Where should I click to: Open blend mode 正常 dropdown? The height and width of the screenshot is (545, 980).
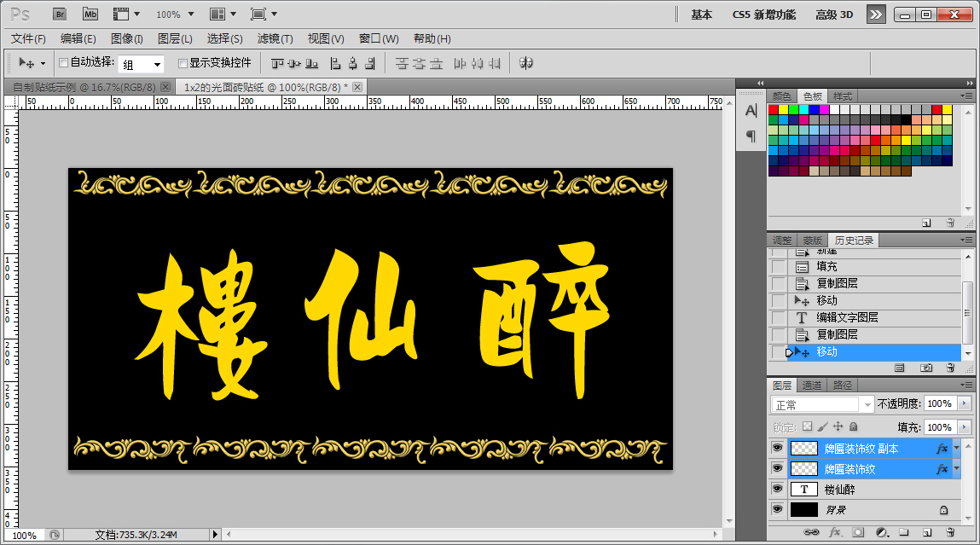tap(822, 405)
